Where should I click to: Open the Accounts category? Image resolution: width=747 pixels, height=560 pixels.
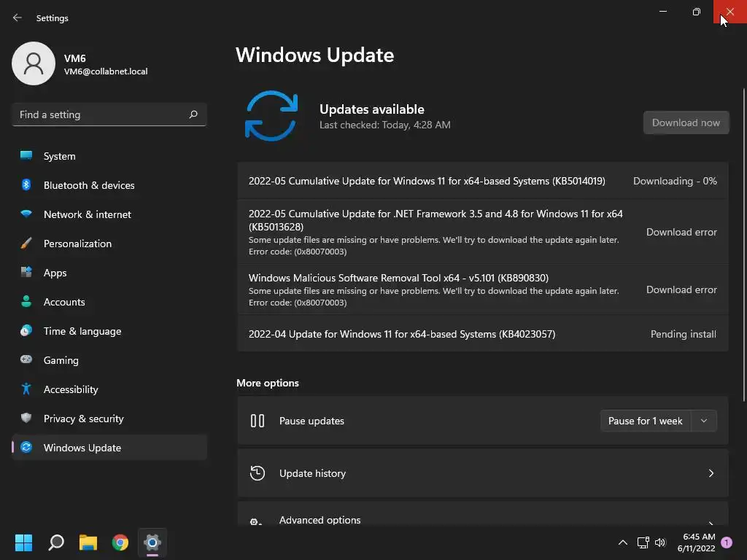click(109, 302)
